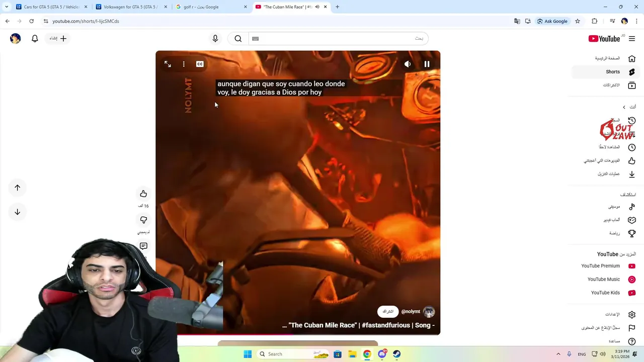Bookmark this page with star
Viewport: 644px width, 362px height.
[x=578, y=21]
